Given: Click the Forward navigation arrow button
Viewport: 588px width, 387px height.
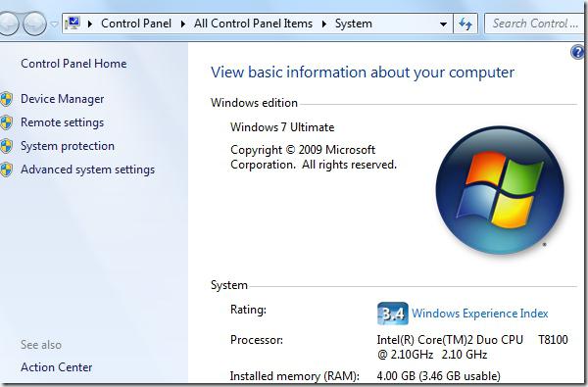Looking at the screenshot, I should pyautogui.click(x=34, y=24).
